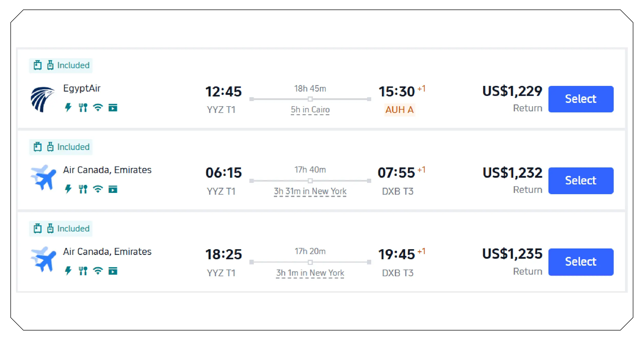
Task: Click the AUH A arrival airport link
Action: point(399,110)
